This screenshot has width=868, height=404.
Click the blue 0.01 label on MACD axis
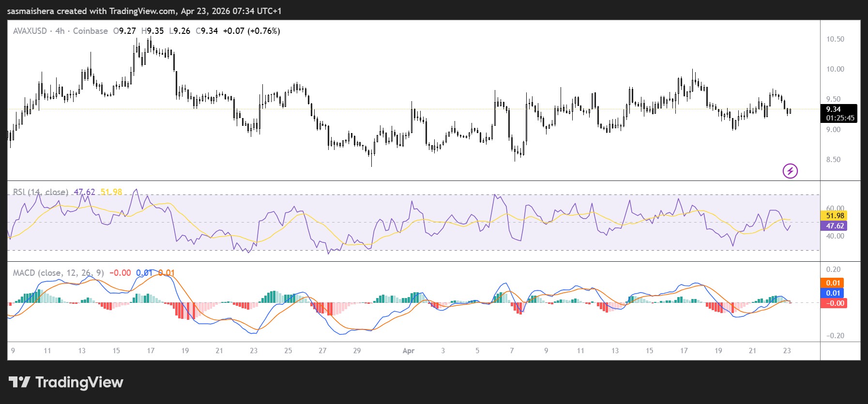pos(833,293)
